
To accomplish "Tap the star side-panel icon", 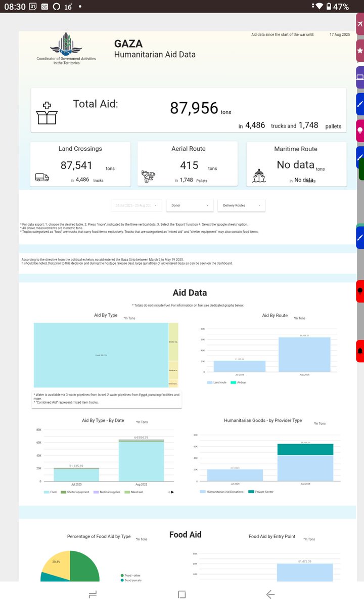I will click(x=360, y=51).
